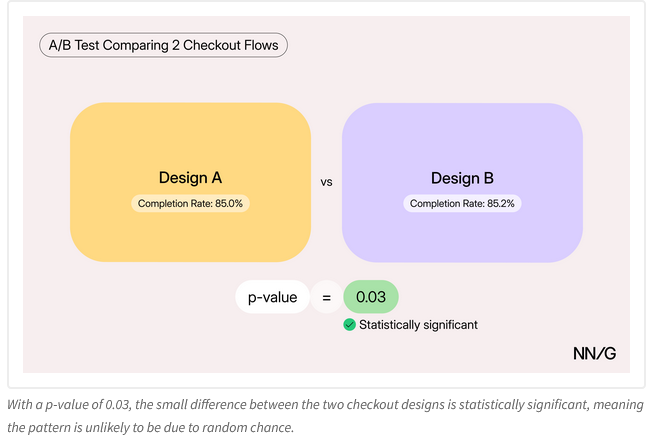Select the Completion Rate 85.2% badge

click(x=462, y=203)
